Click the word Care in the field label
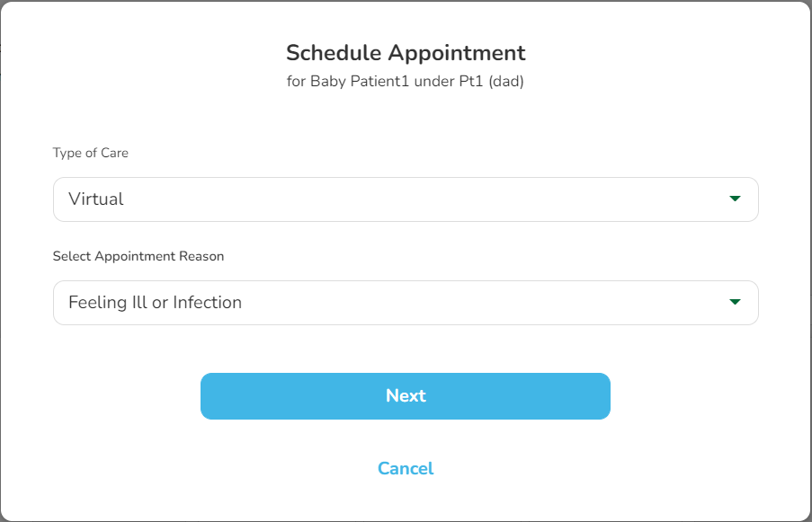Image resolution: width=812 pixels, height=522 pixels. pos(115,153)
